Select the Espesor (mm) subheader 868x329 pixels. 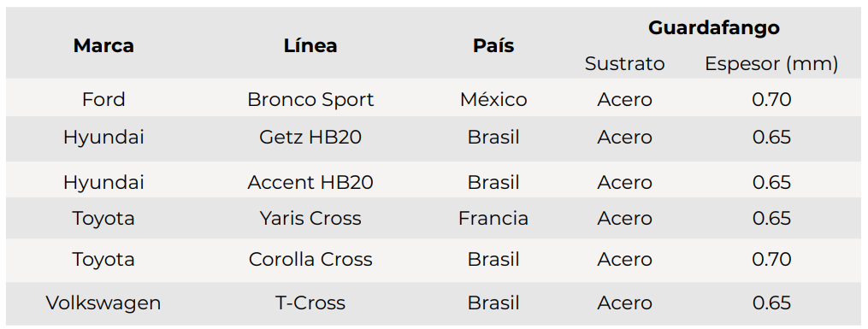771,64
